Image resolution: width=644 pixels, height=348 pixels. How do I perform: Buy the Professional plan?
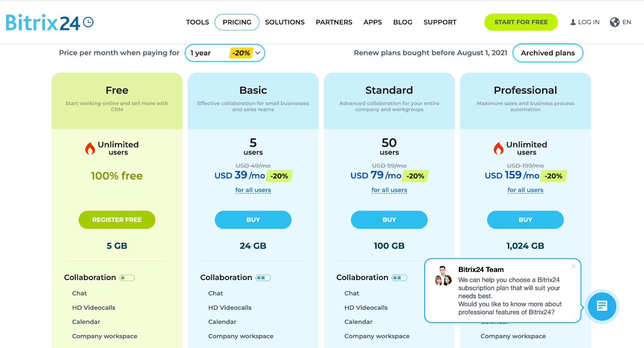[525, 220]
